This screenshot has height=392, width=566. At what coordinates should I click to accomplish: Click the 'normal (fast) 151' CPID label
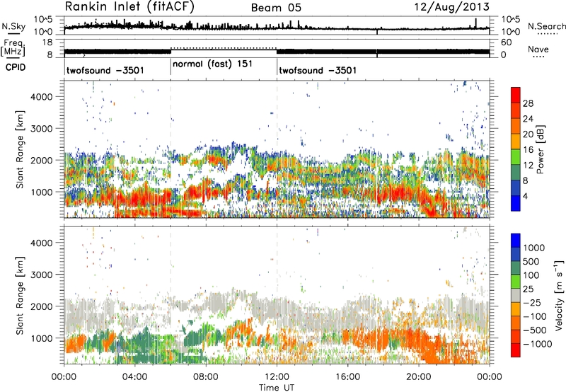(x=213, y=64)
